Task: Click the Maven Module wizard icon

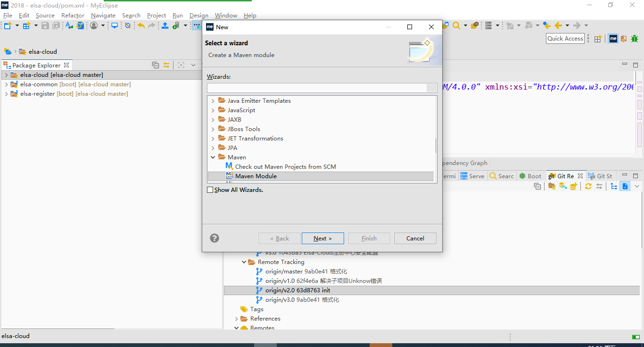Action: [x=230, y=176]
